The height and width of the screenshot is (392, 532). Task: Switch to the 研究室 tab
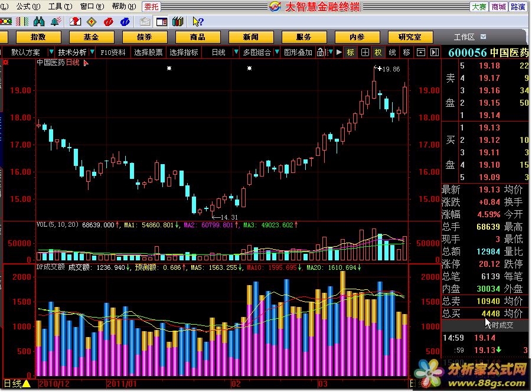410,37
